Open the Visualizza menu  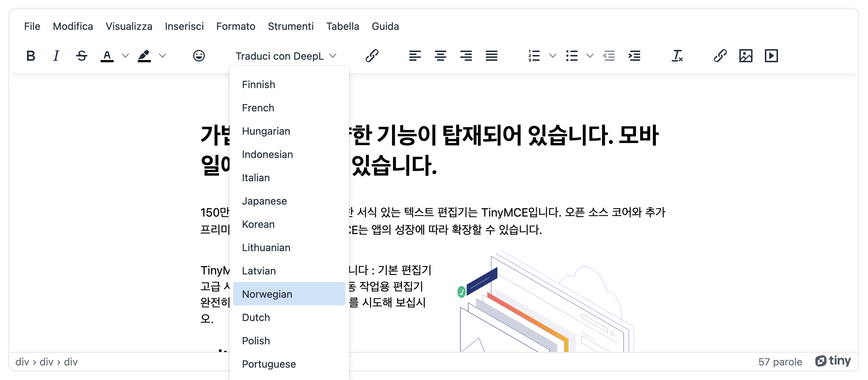pos(129,26)
